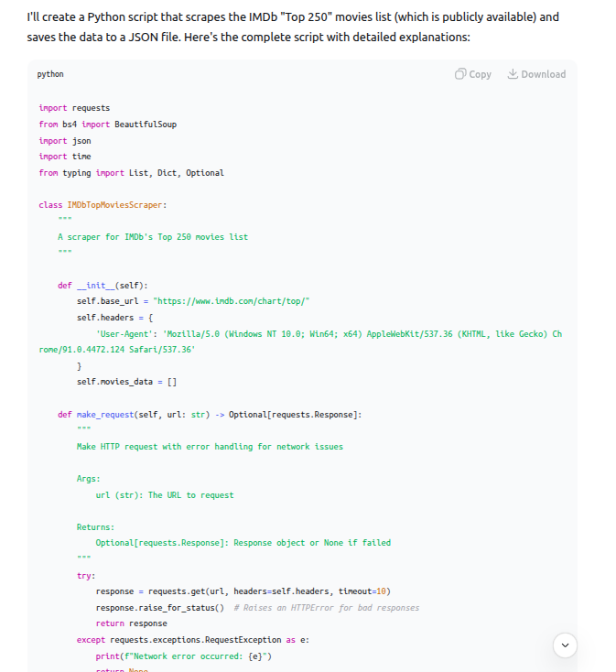This screenshot has height=672, width=616.
Task: Click the typing import line
Action: tap(131, 173)
